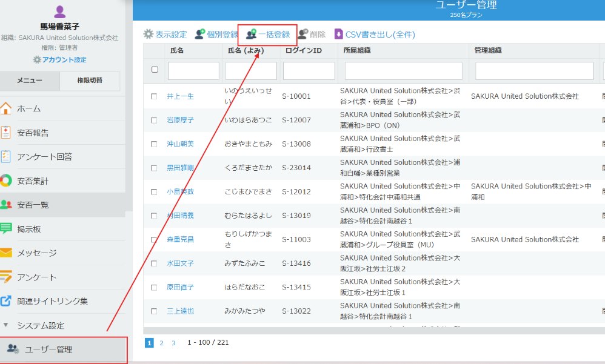Click the ログインID filter input field
Screen dimensions: 605x364
309,71
